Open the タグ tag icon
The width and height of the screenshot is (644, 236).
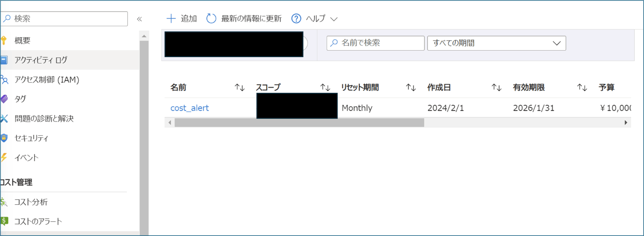click(x=4, y=99)
